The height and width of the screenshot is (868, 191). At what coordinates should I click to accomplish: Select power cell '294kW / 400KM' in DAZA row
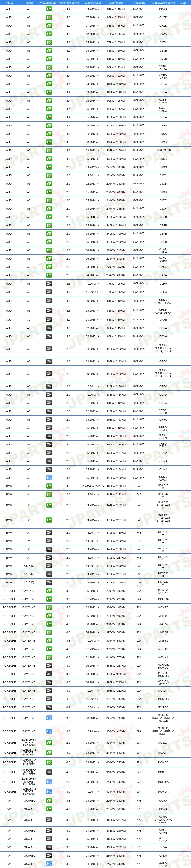click(x=116, y=275)
